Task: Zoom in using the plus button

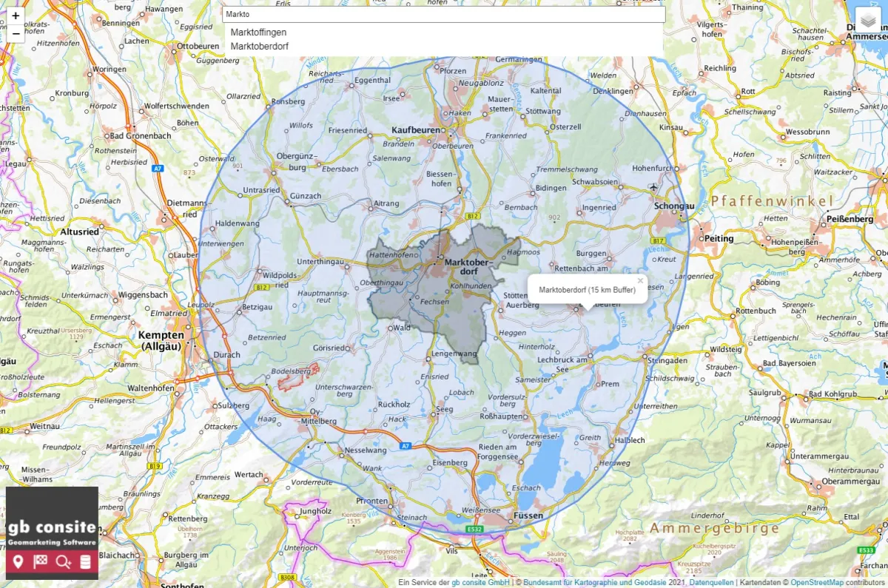Action: point(16,16)
